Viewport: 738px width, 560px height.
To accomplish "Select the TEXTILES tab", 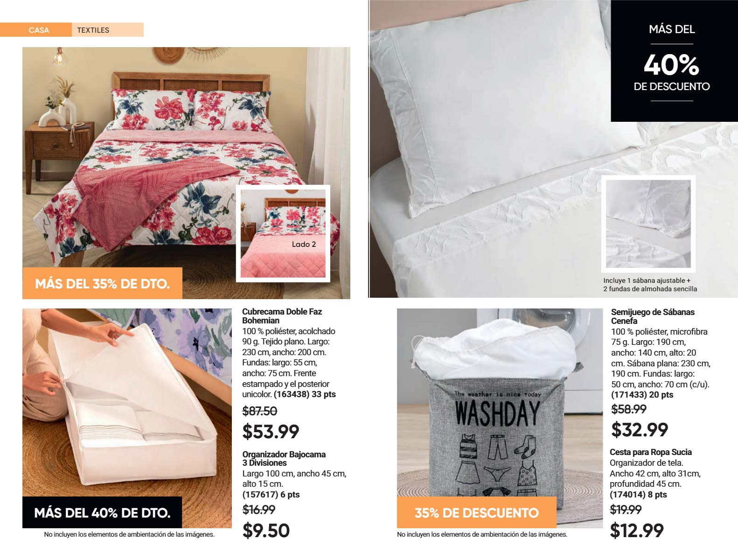I will (x=108, y=30).
